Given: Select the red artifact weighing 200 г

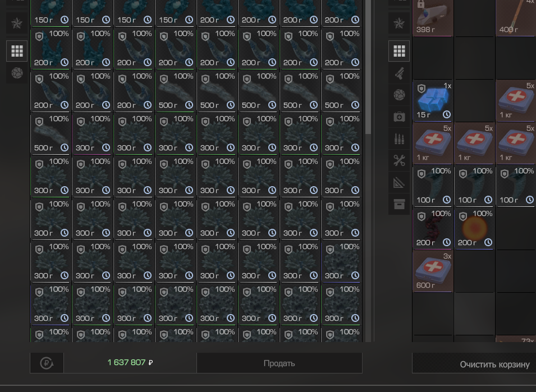Looking at the screenshot, I should 432,229.
